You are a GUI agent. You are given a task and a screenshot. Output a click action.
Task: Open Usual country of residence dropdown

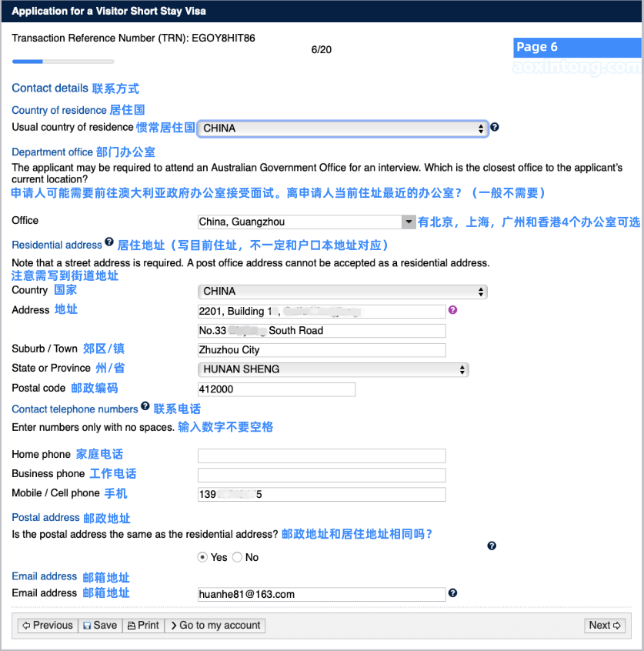(x=343, y=129)
